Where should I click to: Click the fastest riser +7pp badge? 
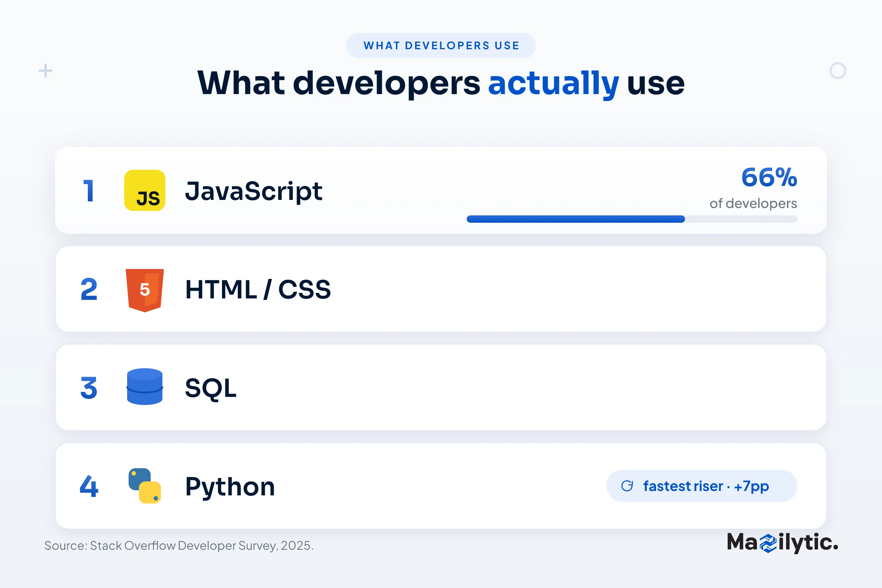702,486
